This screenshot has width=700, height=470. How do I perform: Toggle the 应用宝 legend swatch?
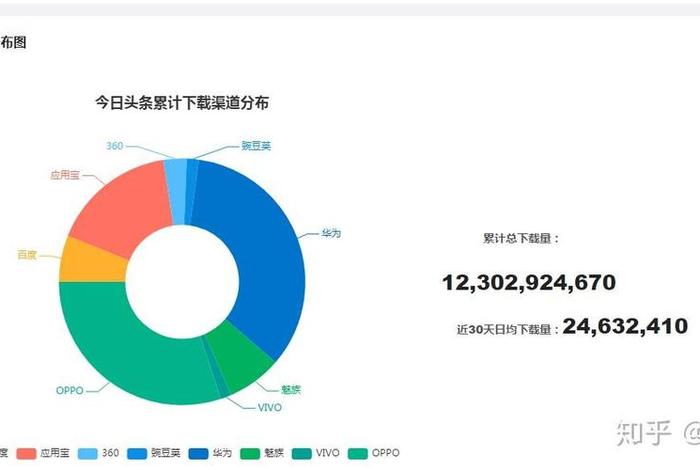pyautogui.click(x=26, y=453)
